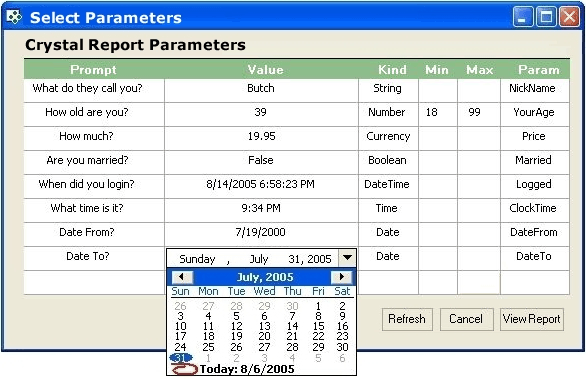Edit login value 8/14/2005 6:58:23 PM
This screenshot has width=586, height=379.
[261, 186]
